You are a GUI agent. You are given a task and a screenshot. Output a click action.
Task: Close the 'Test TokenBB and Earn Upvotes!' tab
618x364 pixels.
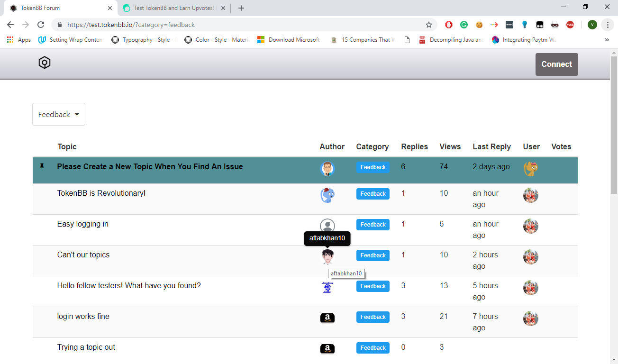coord(222,8)
